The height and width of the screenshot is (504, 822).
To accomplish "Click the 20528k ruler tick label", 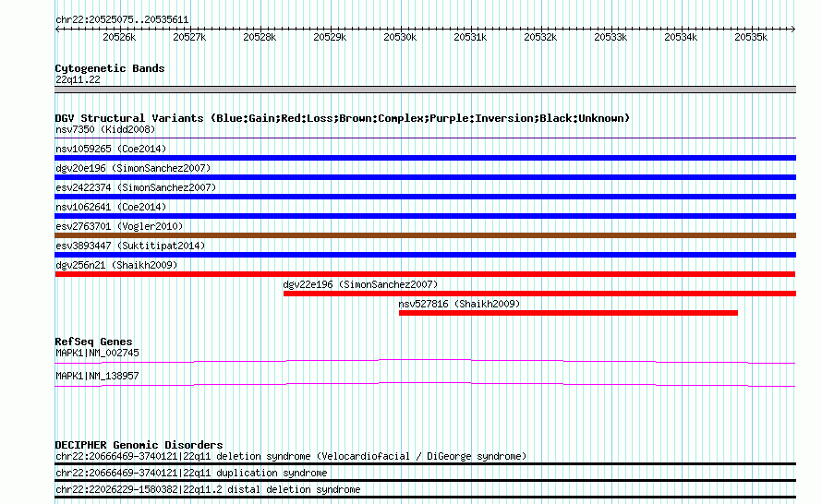I will pyautogui.click(x=260, y=37).
